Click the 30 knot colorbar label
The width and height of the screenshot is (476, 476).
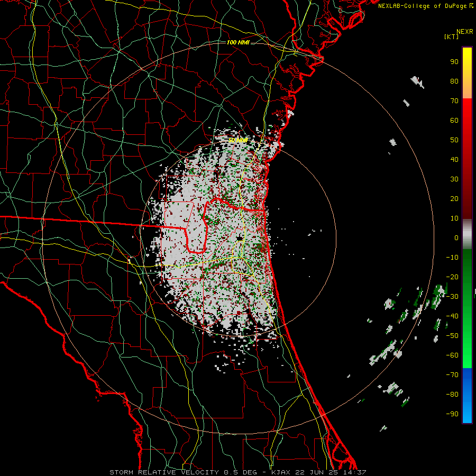pos(454,179)
